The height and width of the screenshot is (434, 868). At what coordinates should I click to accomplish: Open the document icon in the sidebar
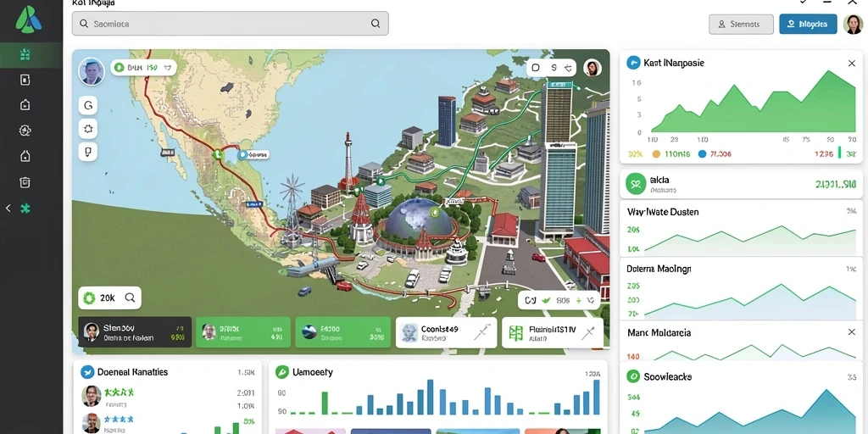pos(25,80)
